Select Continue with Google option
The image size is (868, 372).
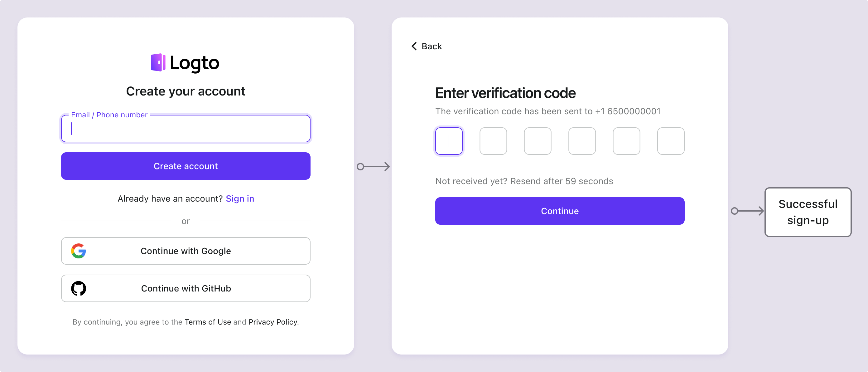coord(186,251)
